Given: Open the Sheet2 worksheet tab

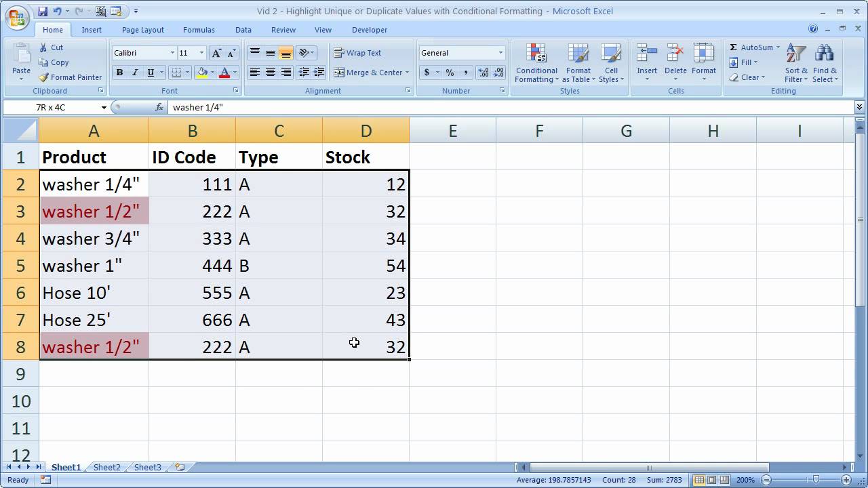Looking at the screenshot, I should click(106, 467).
